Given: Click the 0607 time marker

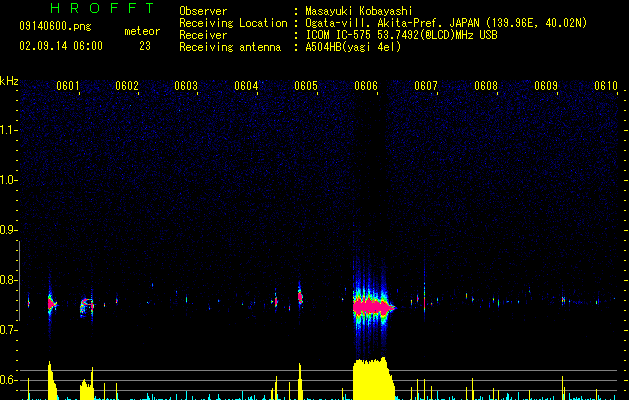Looking at the screenshot, I should 426,86.
